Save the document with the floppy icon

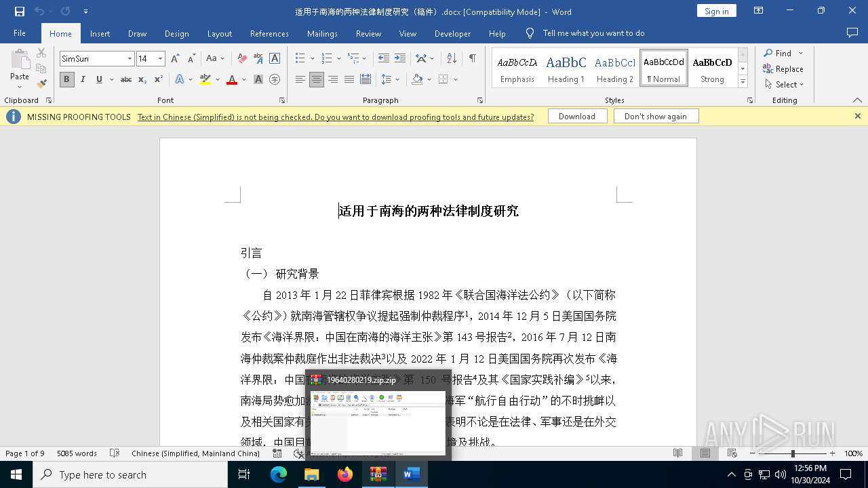click(x=20, y=12)
